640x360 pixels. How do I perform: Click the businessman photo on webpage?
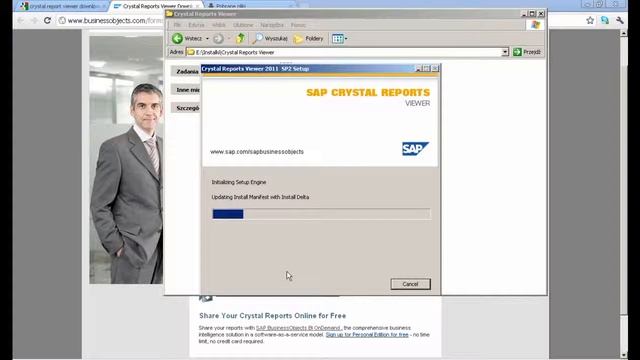(x=126, y=160)
